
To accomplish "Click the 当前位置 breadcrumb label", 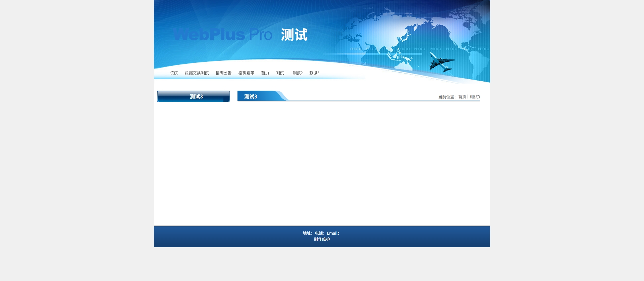I will pyautogui.click(x=447, y=97).
